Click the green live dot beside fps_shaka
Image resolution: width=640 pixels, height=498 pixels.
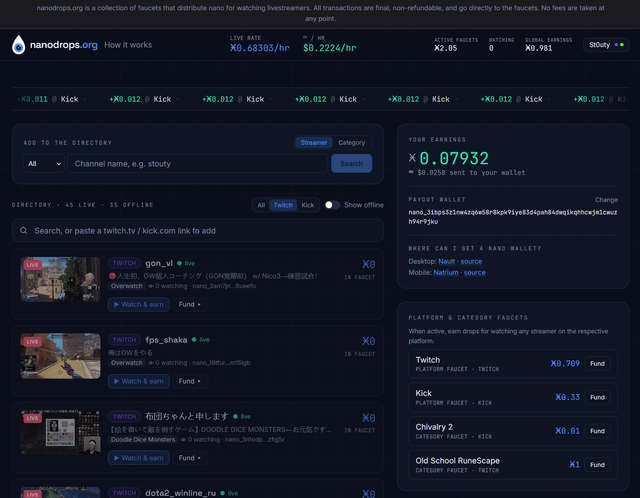click(194, 340)
